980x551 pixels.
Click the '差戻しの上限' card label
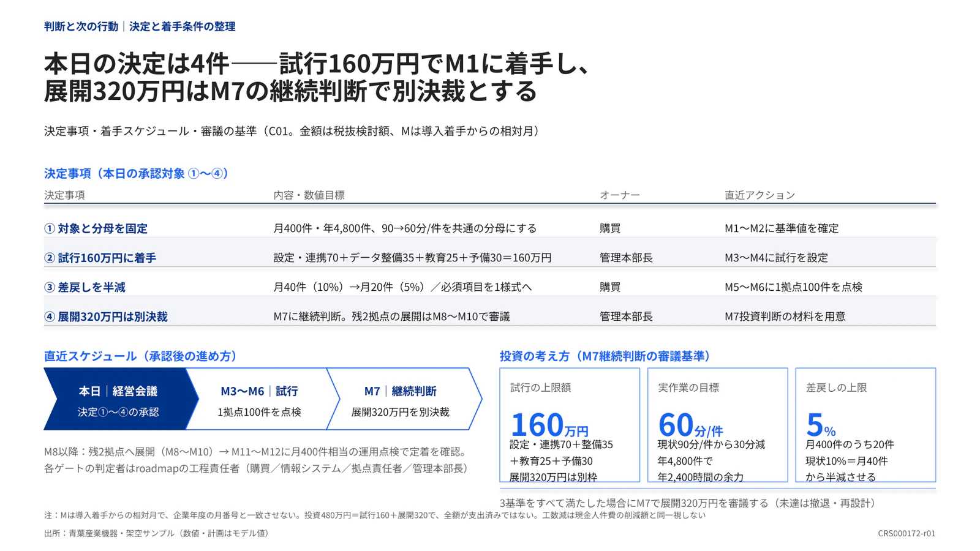[x=836, y=388]
